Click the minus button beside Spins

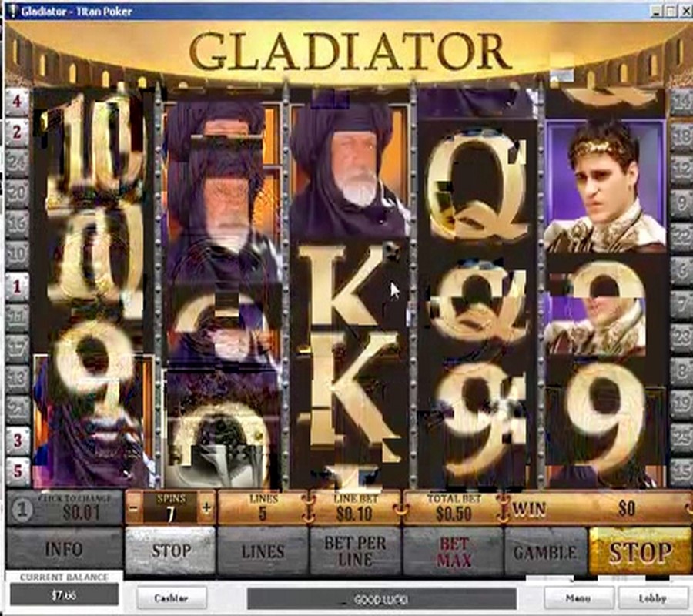pyautogui.click(x=133, y=507)
